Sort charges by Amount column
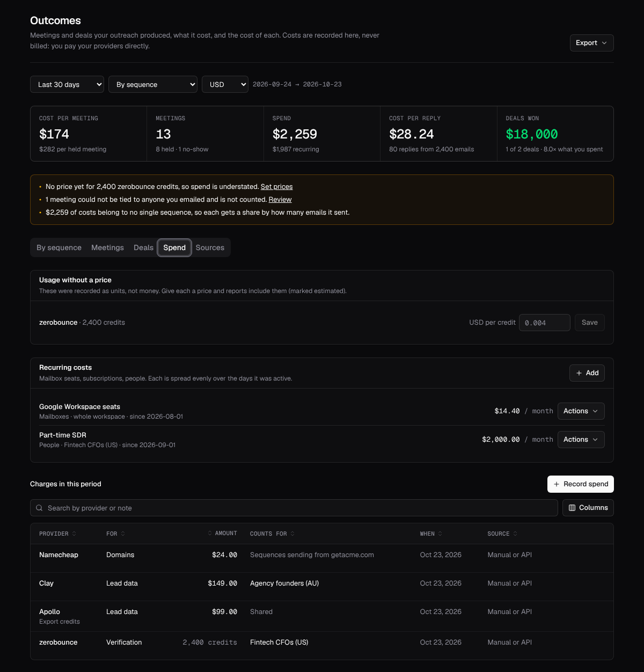Screen dimensions: 644x672 tap(222, 534)
